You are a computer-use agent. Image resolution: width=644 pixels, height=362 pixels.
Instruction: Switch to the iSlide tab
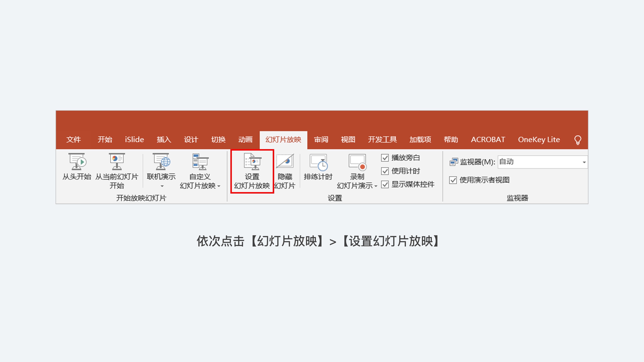134,139
